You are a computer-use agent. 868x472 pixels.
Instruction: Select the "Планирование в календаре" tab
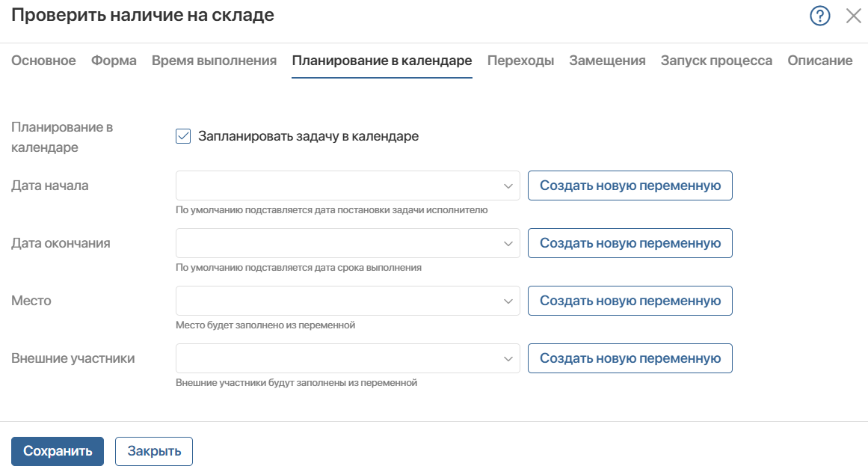[382, 61]
